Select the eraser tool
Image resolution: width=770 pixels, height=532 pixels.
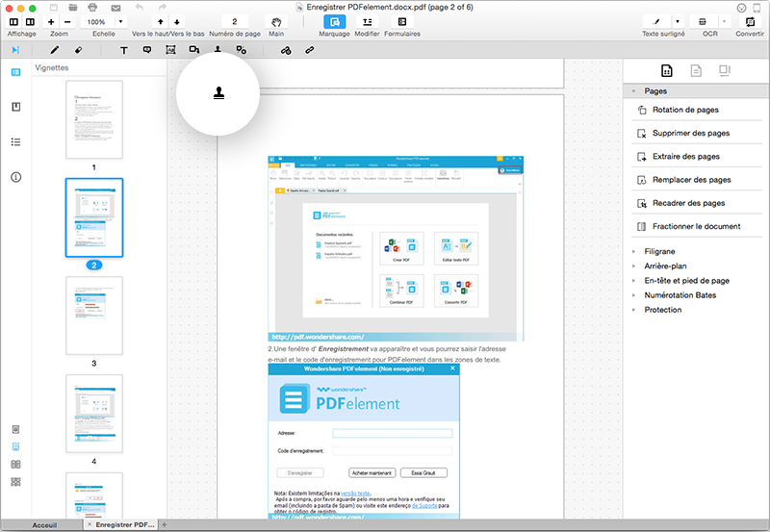coord(79,50)
